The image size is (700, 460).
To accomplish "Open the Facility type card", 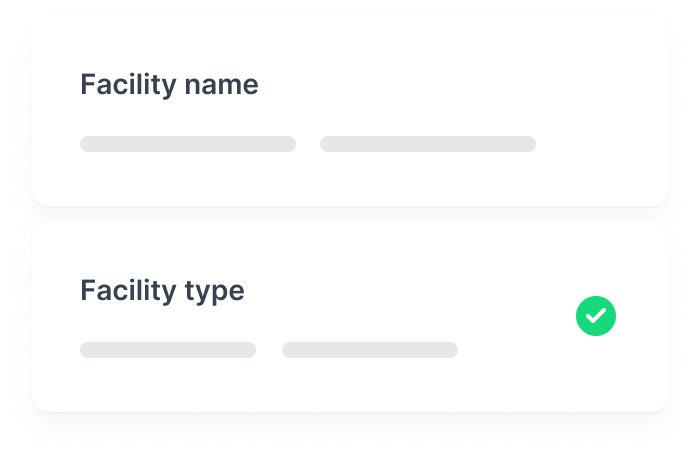I will pyautogui.click(x=350, y=317).
